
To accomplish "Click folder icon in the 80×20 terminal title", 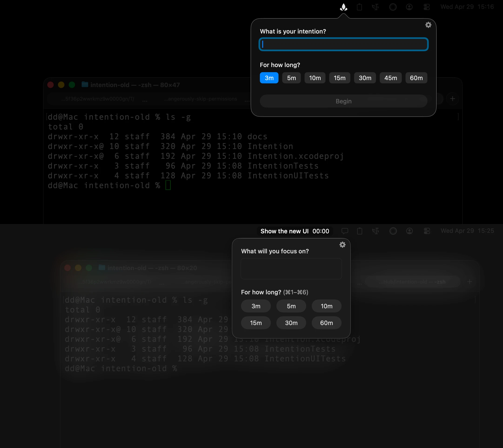I will coord(102,268).
